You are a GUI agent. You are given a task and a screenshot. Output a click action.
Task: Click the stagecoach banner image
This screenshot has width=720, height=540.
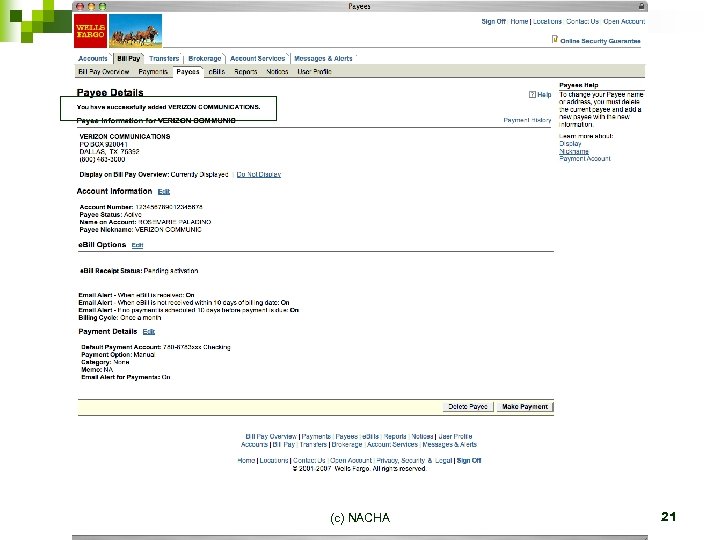[135, 31]
